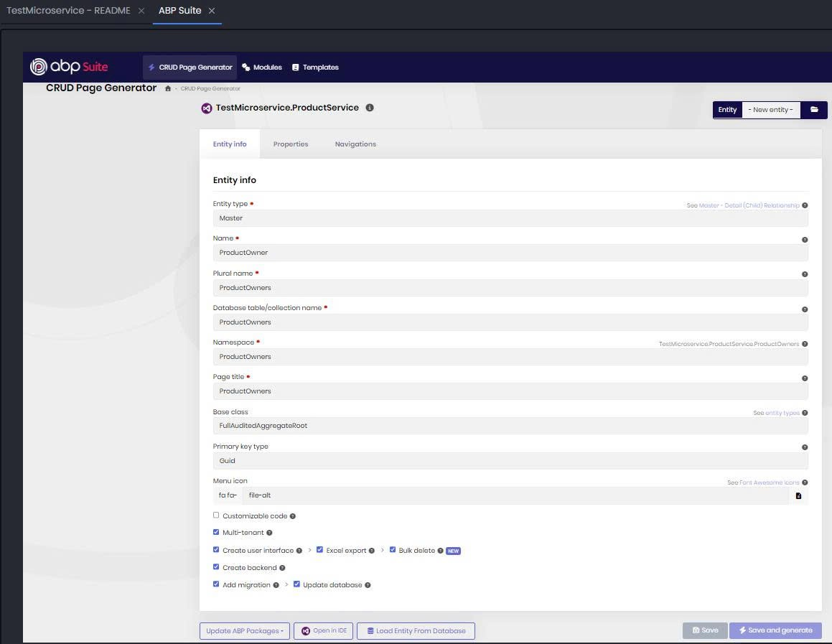Image resolution: width=832 pixels, height=644 pixels.
Task: Uncheck the Multi-tenant checkbox
Action: click(216, 533)
